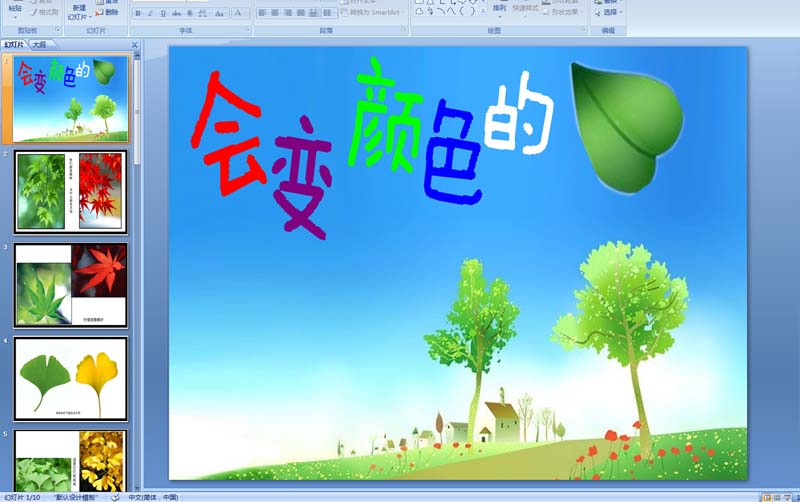Open the columns dropdown in paragraph group
Image resolution: width=800 pixels, height=502 pixels.
[x=329, y=13]
